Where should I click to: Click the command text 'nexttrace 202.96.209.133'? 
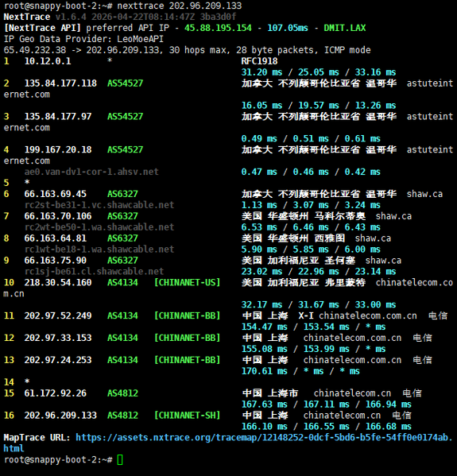[x=180, y=6]
